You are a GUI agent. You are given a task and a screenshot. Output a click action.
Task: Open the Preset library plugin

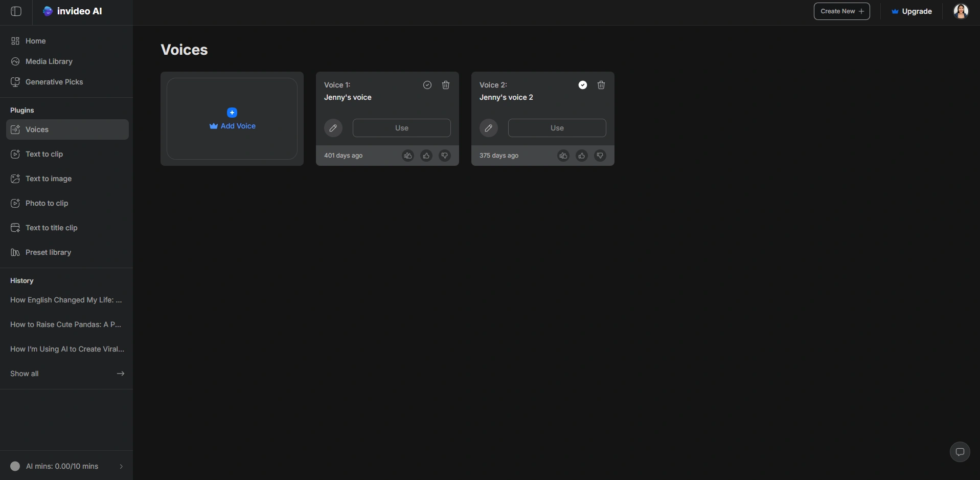[67, 252]
